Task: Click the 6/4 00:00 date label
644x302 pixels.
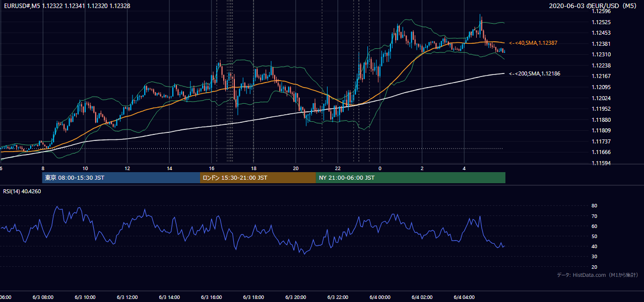Action: (x=380, y=297)
